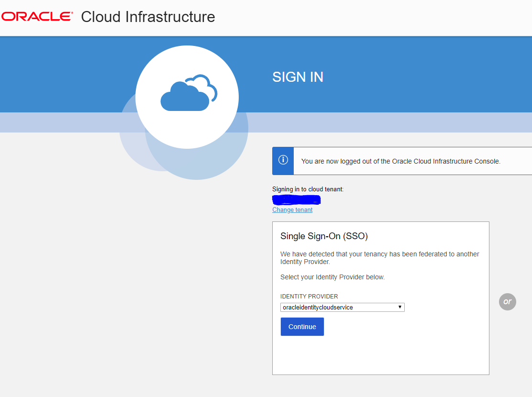
Task: Follow the Change tenant link
Action: point(292,210)
